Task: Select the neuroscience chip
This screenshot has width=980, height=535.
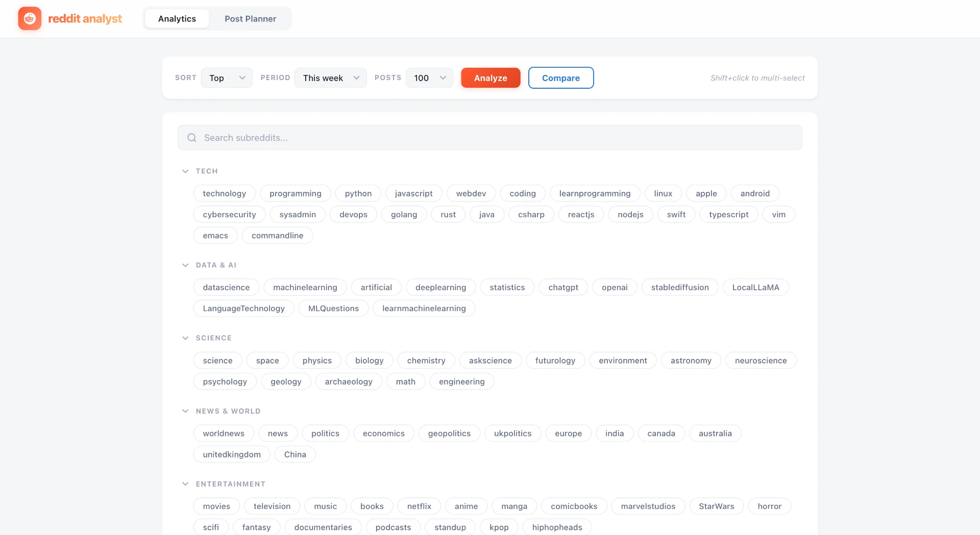Action: tap(761, 361)
